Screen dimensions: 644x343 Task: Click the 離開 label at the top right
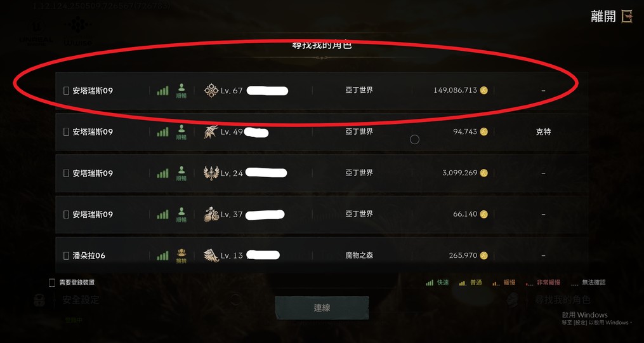tap(603, 17)
